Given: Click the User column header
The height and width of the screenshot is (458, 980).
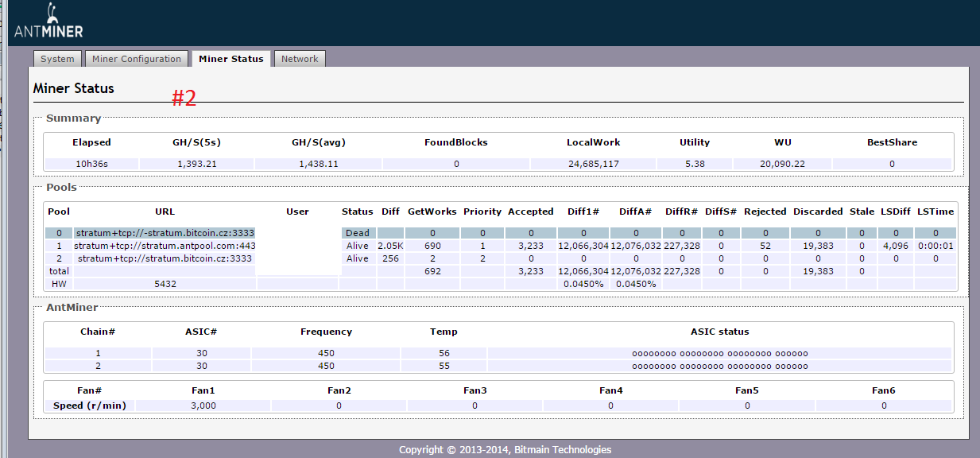Looking at the screenshot, I should coord(298,212).
